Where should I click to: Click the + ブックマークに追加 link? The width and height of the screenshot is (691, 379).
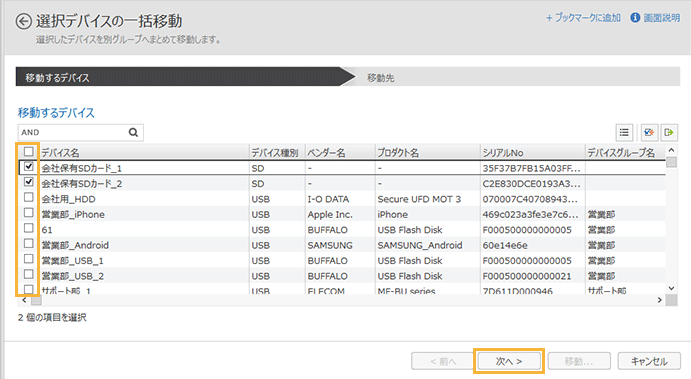(x=583, y=18)
